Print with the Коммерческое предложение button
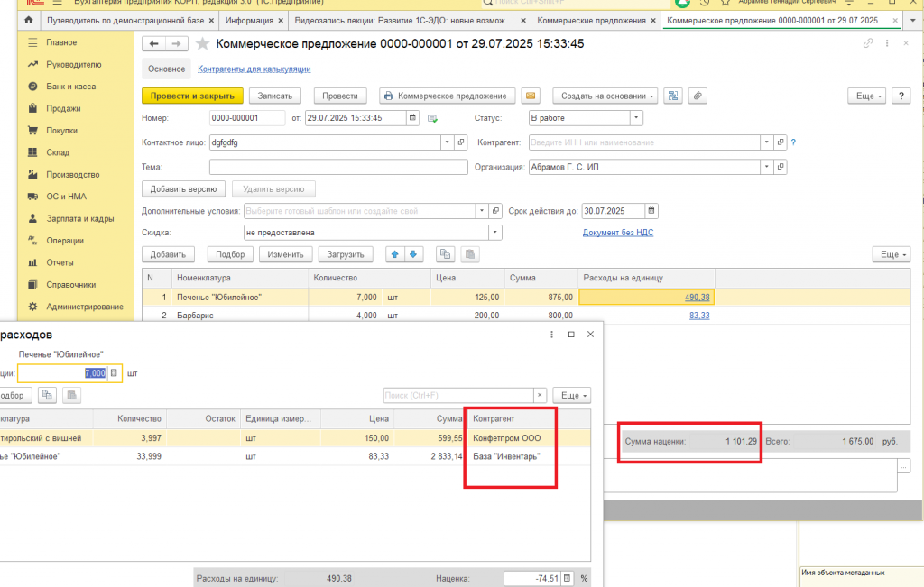This screenshot has width=924, height=587. pos(448,96)
